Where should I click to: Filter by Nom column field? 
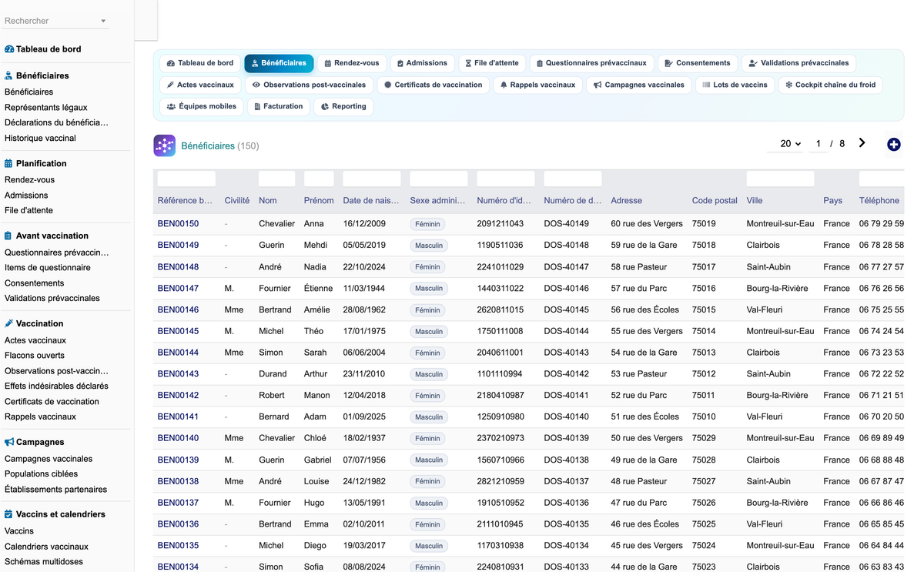pos(276,179)
